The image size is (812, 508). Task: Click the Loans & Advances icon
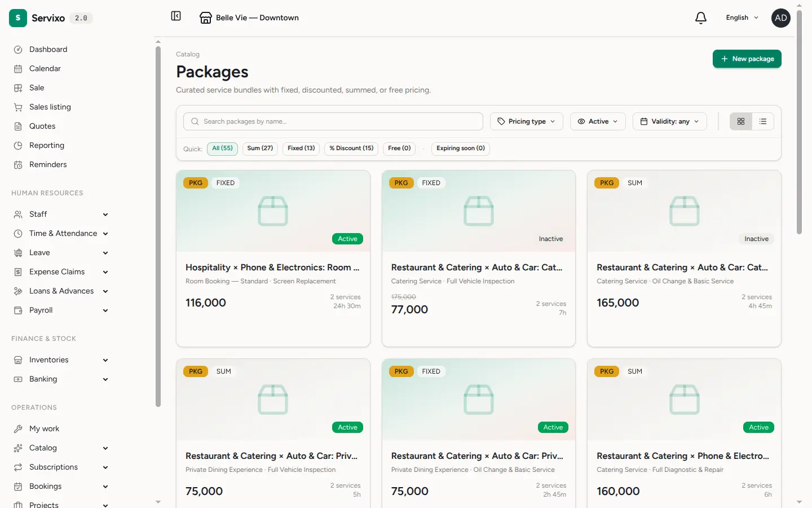click(x=18, y=291)
